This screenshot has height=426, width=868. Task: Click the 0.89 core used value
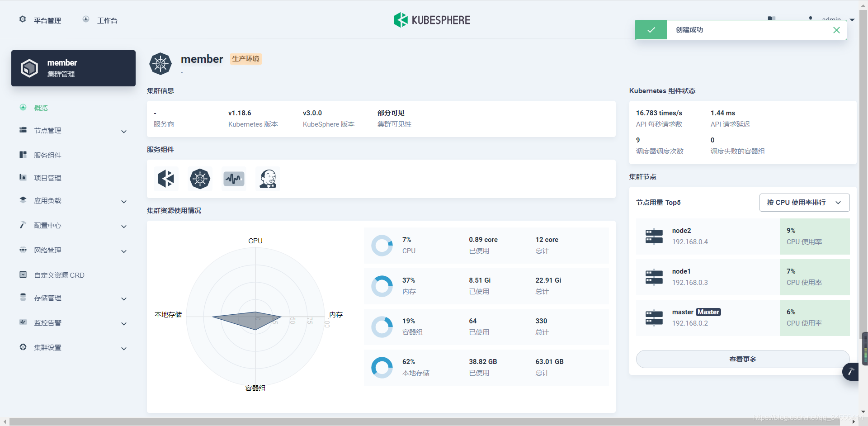[483, 240]
